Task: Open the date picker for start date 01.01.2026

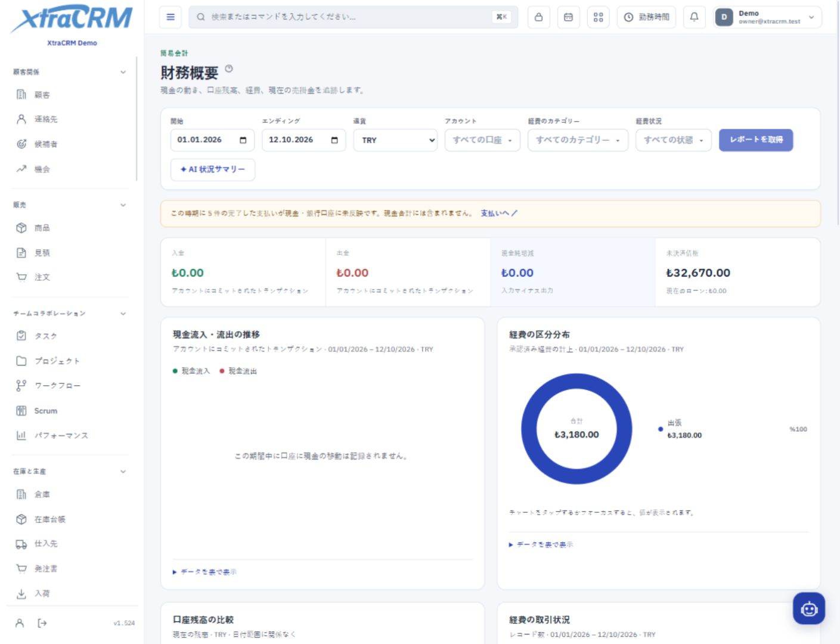Action: [x=243, y=140]
